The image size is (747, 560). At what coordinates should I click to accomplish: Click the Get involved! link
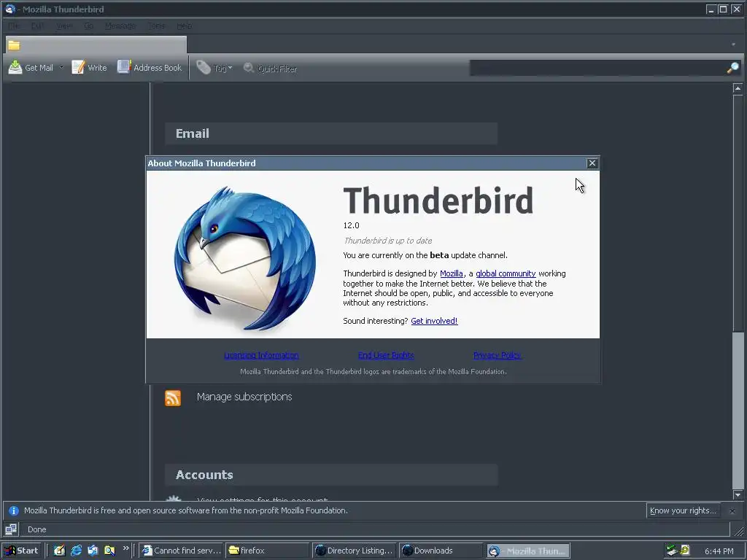(434, 321)
